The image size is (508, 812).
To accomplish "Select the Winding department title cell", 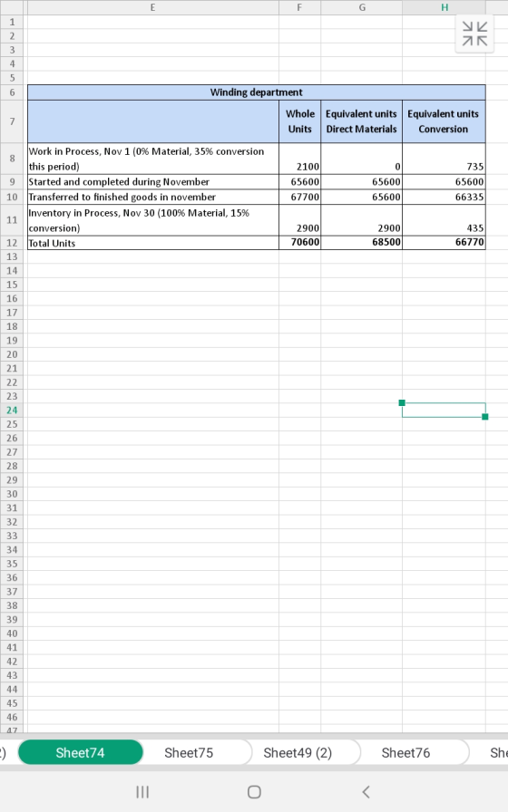I will click(257, 92).
